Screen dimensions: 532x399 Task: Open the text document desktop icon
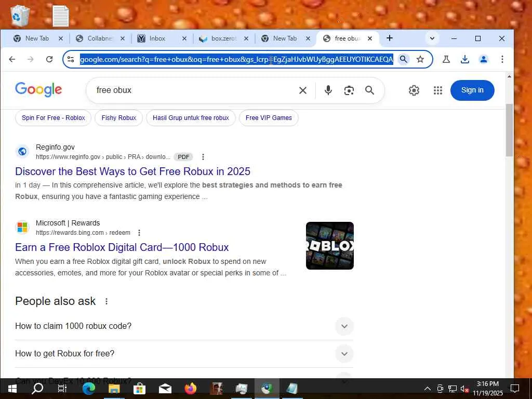61,16
